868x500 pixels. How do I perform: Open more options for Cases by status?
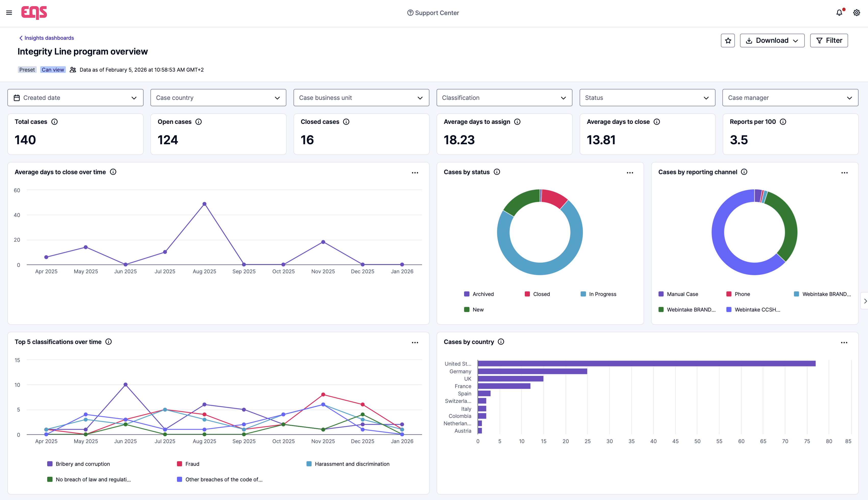tap(630, 173)
